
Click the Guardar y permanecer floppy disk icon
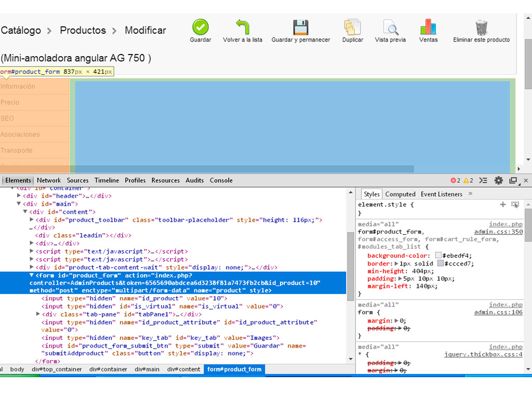point(301,27)
